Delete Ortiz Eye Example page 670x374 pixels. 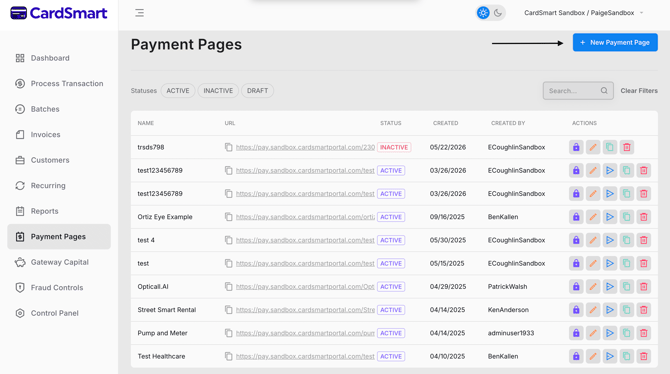(x=644, y=217)
